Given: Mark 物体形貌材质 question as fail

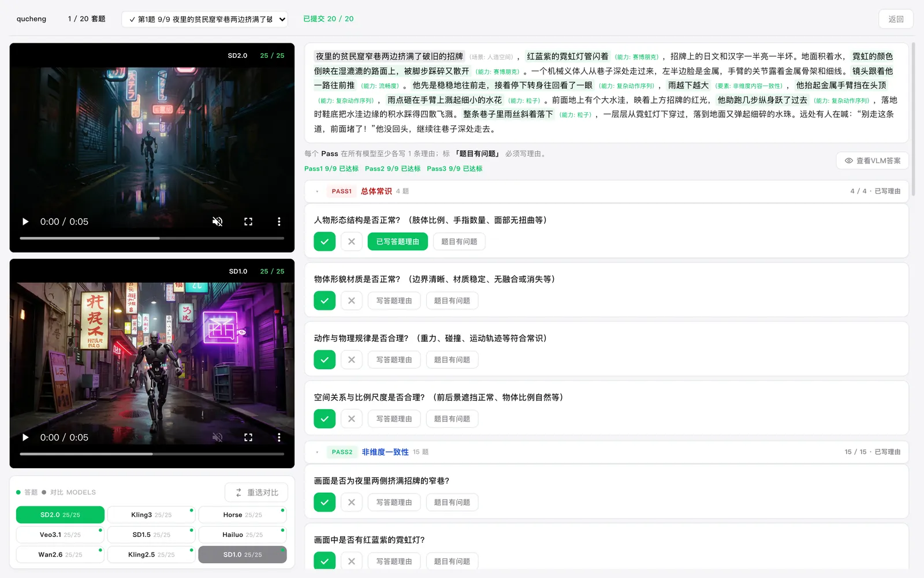Looking at the screenshot, I should [352, 301].
